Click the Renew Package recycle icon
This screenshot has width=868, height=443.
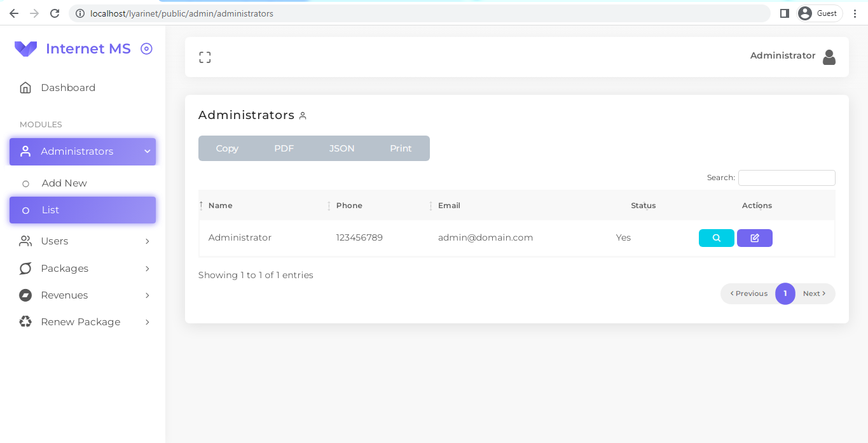pos(25,321)
